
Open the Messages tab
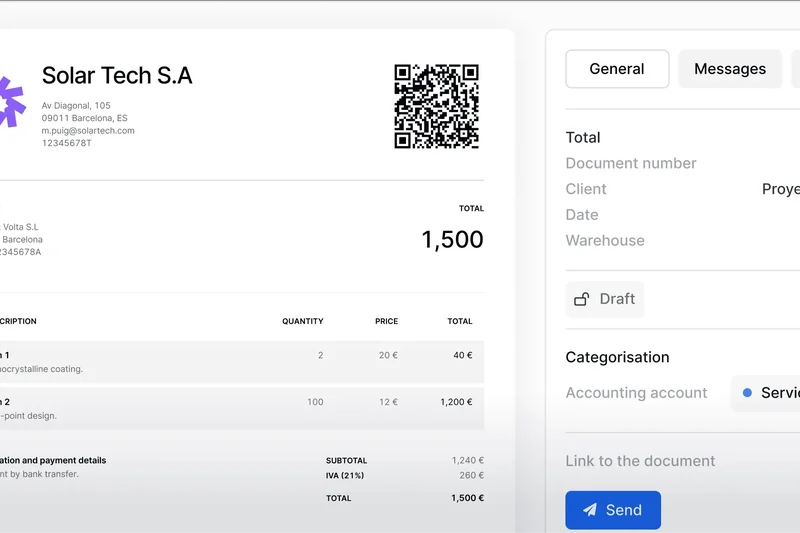730,69
